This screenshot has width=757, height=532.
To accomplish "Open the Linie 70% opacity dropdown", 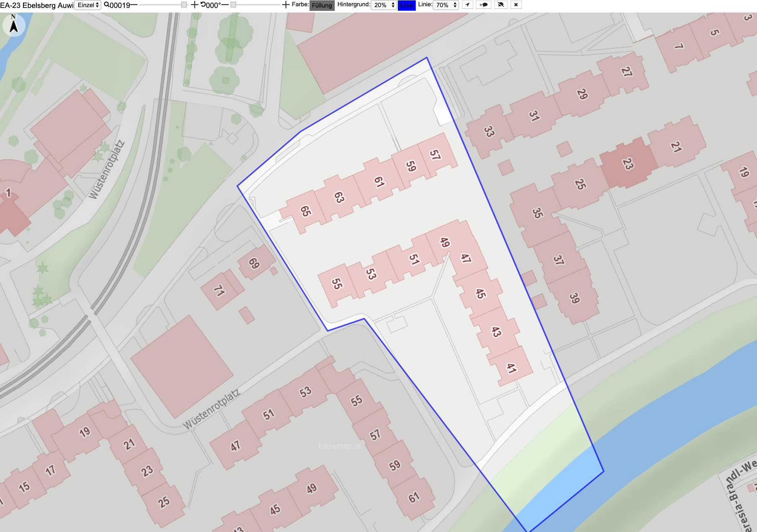I will [x=446, y=5].
